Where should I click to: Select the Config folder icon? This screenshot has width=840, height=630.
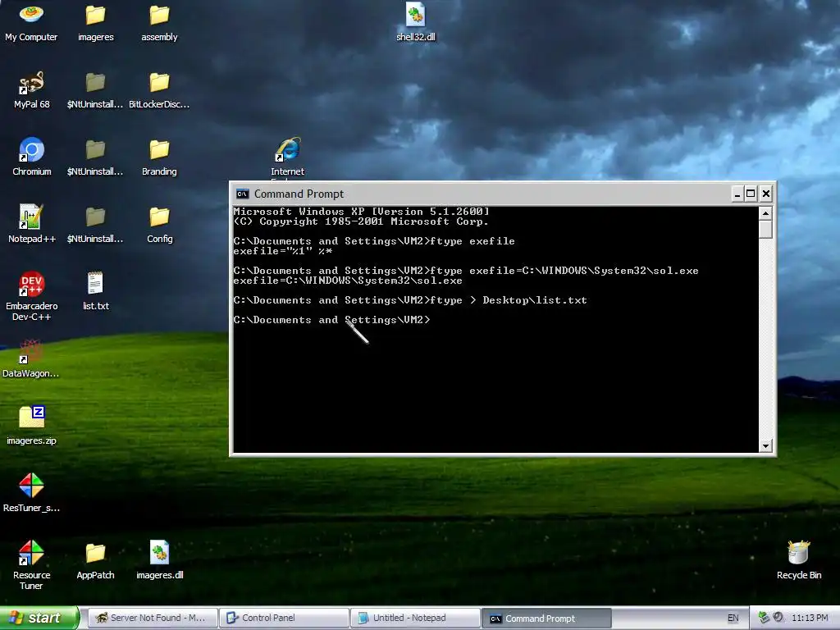pyautogui.click(x=159, y=225)
